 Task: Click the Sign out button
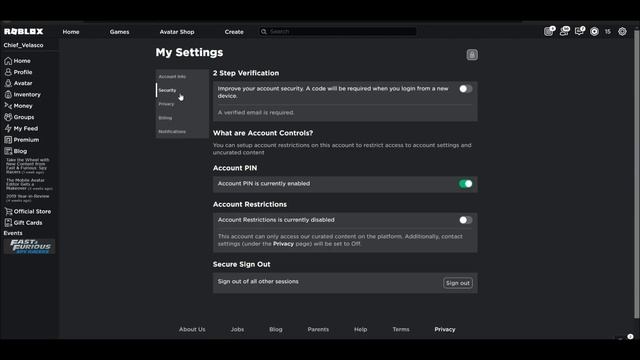click(x=458, y=283)
